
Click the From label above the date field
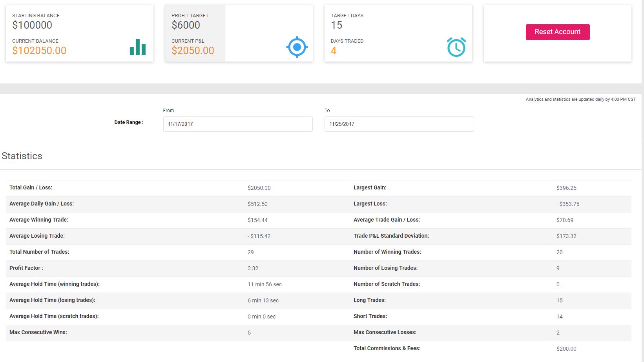pos(168,111)
